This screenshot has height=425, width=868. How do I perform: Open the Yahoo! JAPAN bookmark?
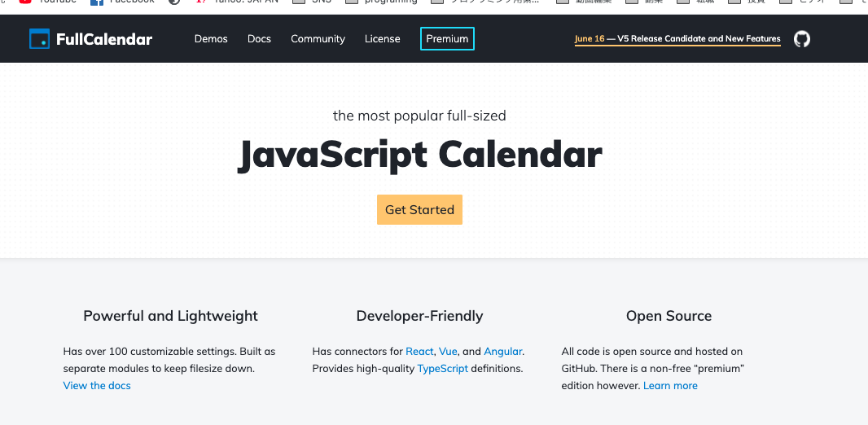tap(238, 2)
